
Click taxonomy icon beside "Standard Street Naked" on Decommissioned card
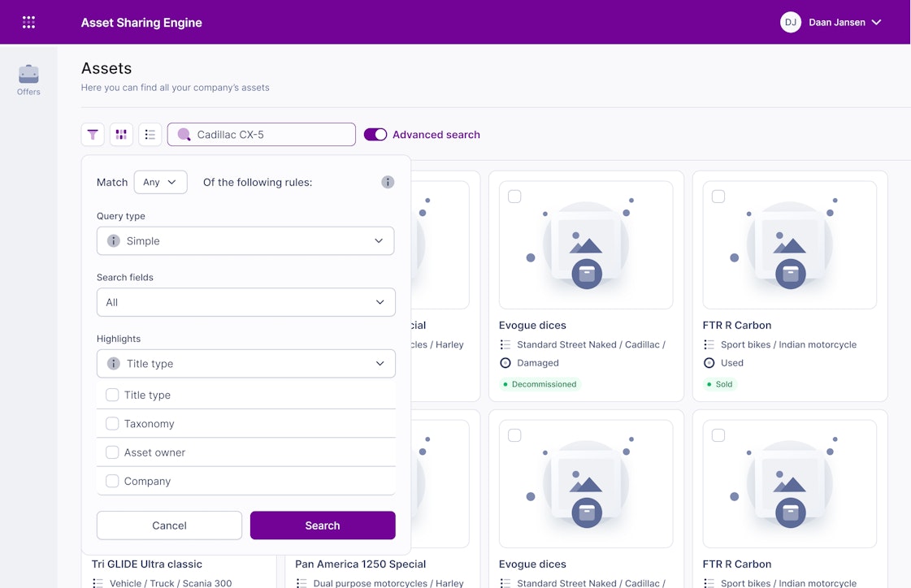505,345
